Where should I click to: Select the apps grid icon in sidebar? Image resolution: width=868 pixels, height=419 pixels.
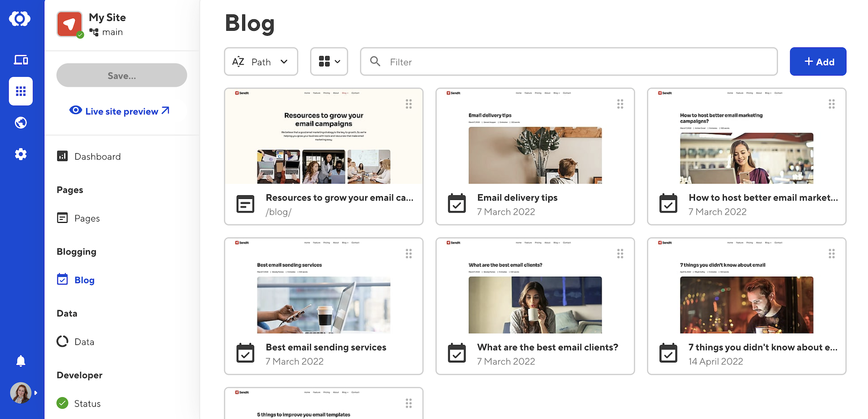tap(21, 91)
